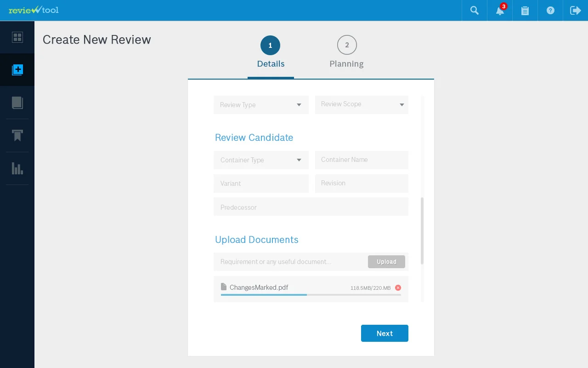588x368 pixels.
Task: Expand the Container Type dropdown
Action: (261, 160)
